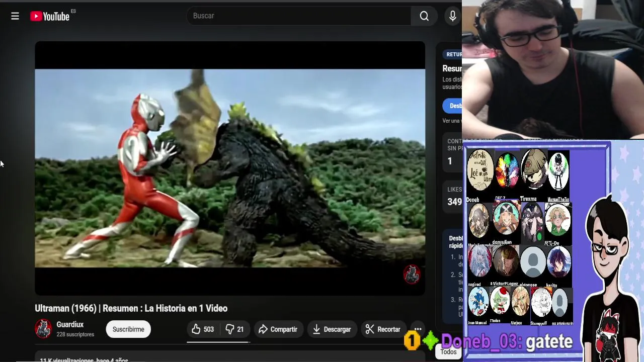
Task: Subscribe with the Suscribirme button
Action: (128, 329)
